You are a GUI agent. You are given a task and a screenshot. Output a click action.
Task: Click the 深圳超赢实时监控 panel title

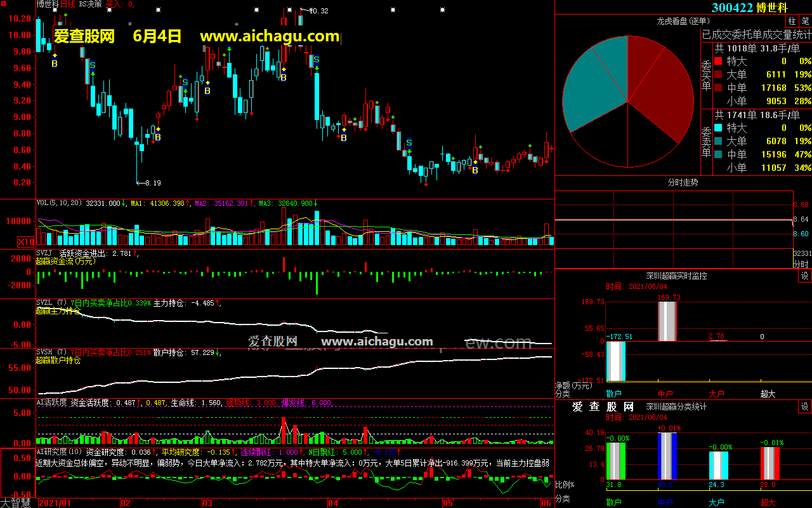(x=676, y=276)
